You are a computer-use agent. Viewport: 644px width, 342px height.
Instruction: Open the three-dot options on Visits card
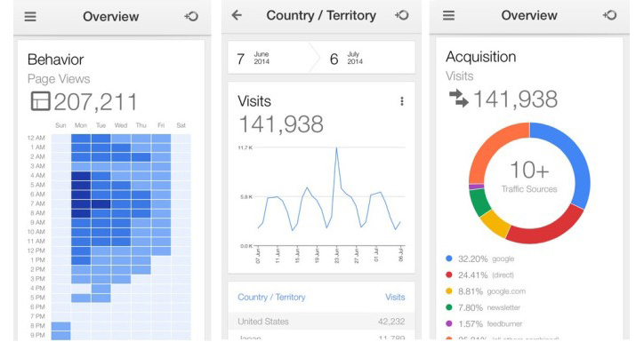point(402,101)
